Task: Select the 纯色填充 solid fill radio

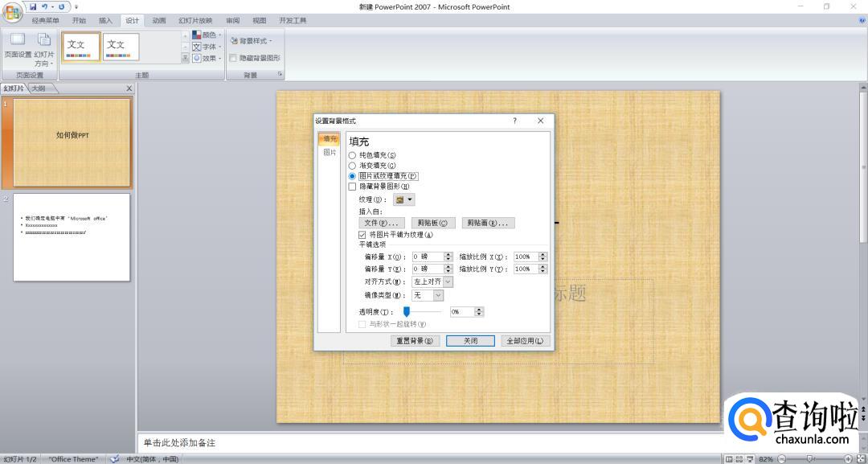Action: (352, 155)
